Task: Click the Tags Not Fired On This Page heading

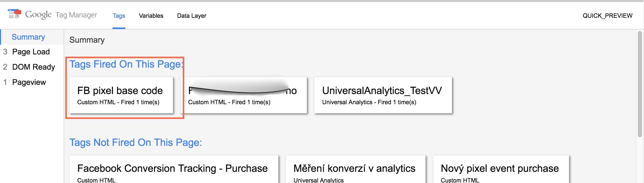Action: pyautogui.click(x=136, y=143)
